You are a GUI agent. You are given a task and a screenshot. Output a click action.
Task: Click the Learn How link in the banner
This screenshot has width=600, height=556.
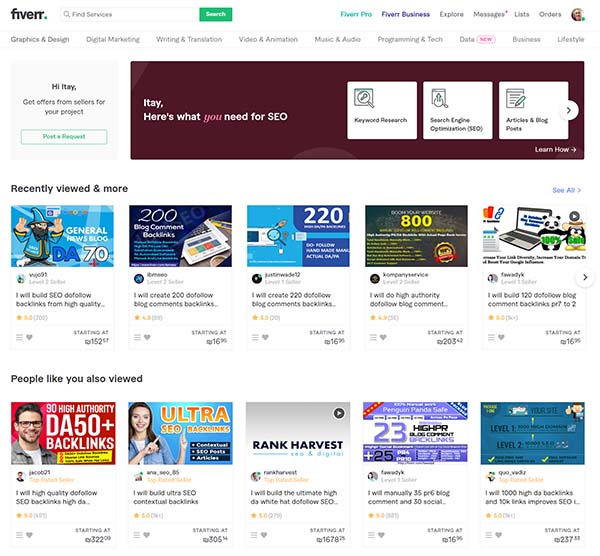[x=555, y=150]
